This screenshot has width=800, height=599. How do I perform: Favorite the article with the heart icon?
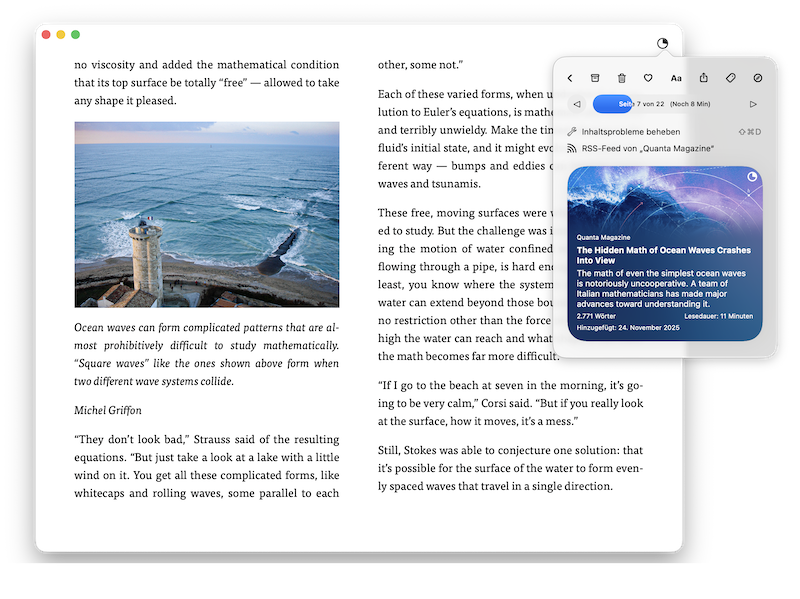coord(648,78)
